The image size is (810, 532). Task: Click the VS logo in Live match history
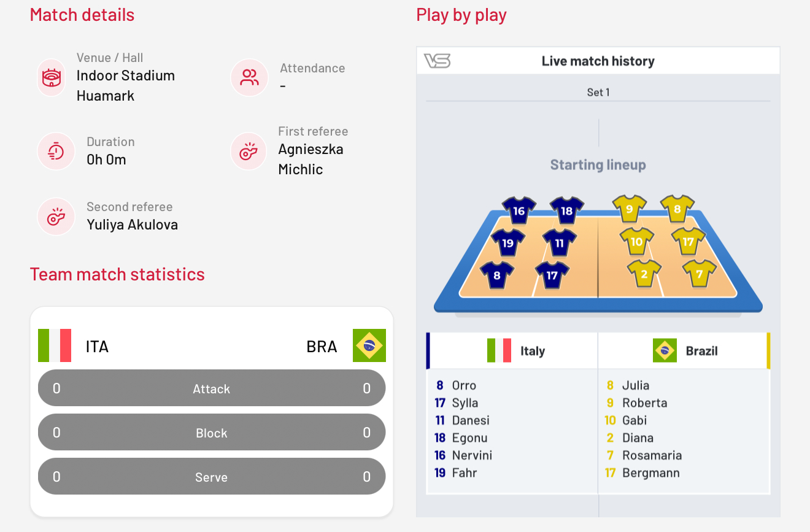(x=437, y=61)
